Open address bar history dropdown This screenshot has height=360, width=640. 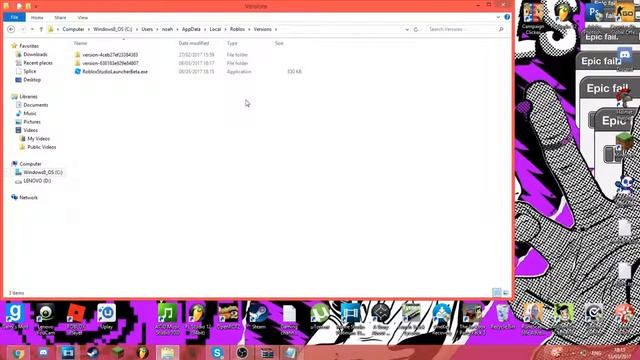(x=407, y=29)
